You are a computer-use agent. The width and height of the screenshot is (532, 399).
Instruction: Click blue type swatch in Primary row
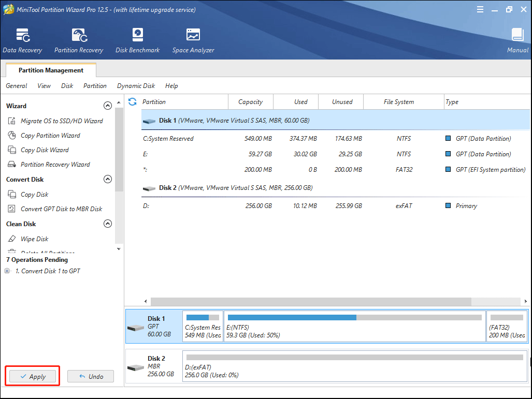tap(448, 205)
